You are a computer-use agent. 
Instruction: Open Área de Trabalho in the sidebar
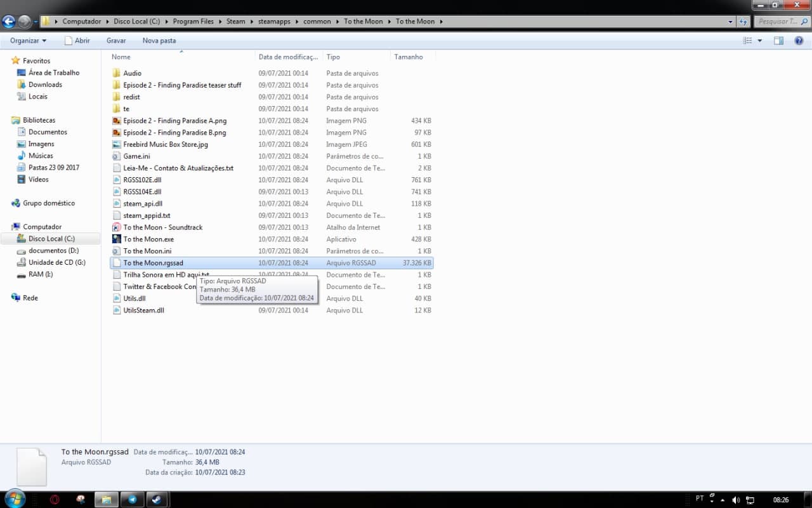pyautogui.click(x=54, y=73)
